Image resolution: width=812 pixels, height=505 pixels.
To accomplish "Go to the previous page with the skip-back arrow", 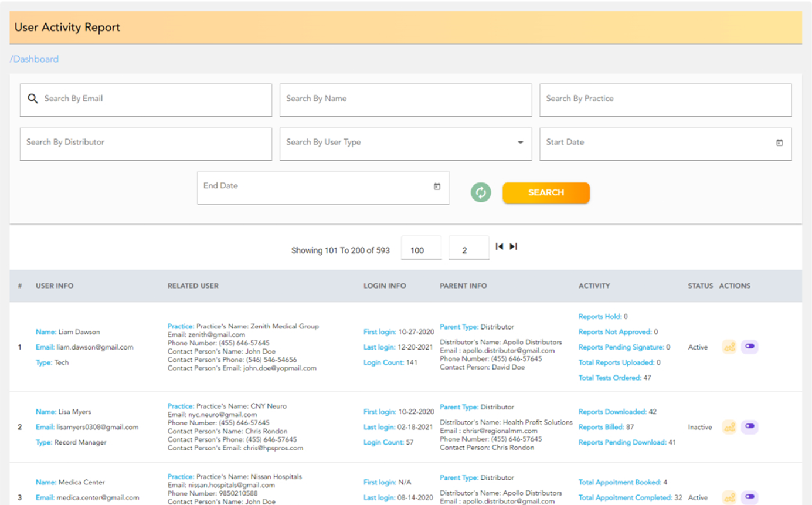I will pos(500,247).
